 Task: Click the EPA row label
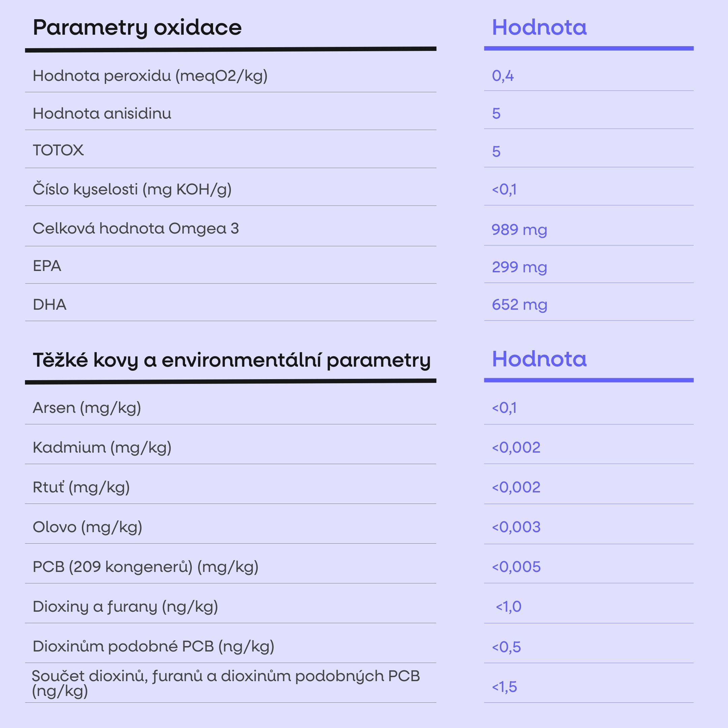point(47,266)
